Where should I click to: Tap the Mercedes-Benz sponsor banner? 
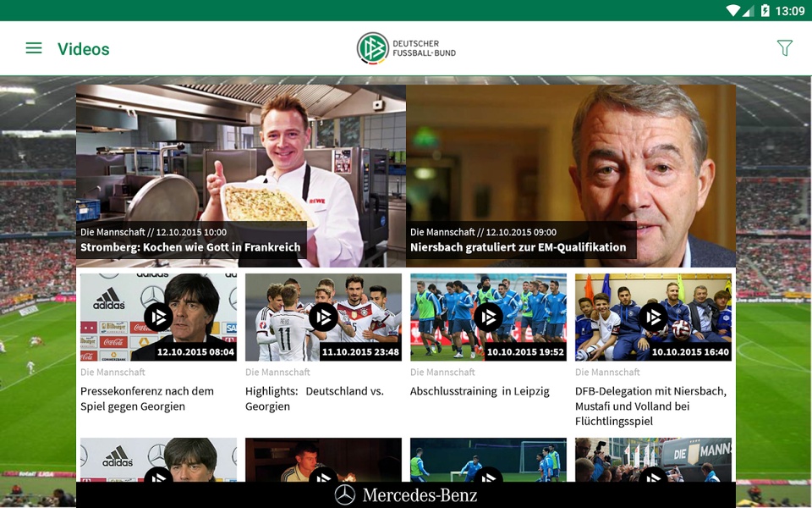[406, 495]
